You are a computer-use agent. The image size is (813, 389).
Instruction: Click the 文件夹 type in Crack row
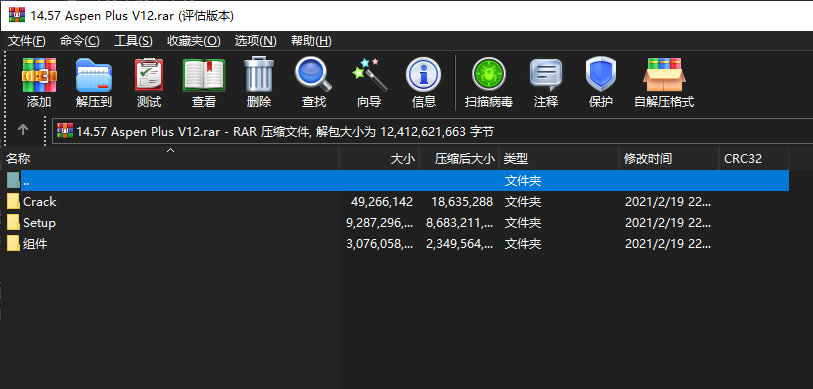pos(523,202)
